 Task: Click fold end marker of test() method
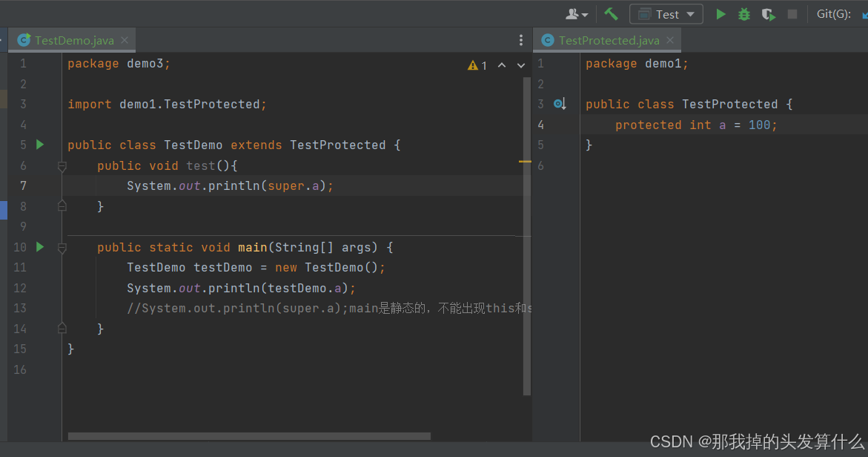click(x=62, y=206)
